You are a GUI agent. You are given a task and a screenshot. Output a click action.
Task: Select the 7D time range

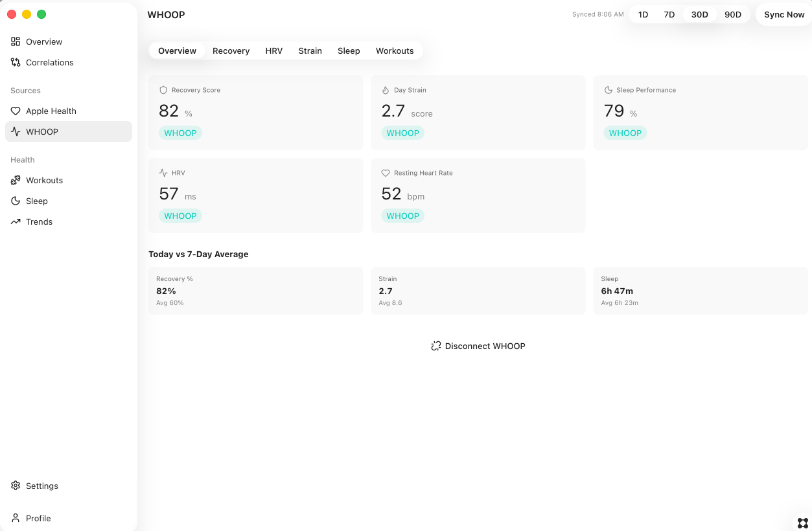pos(669,14)
